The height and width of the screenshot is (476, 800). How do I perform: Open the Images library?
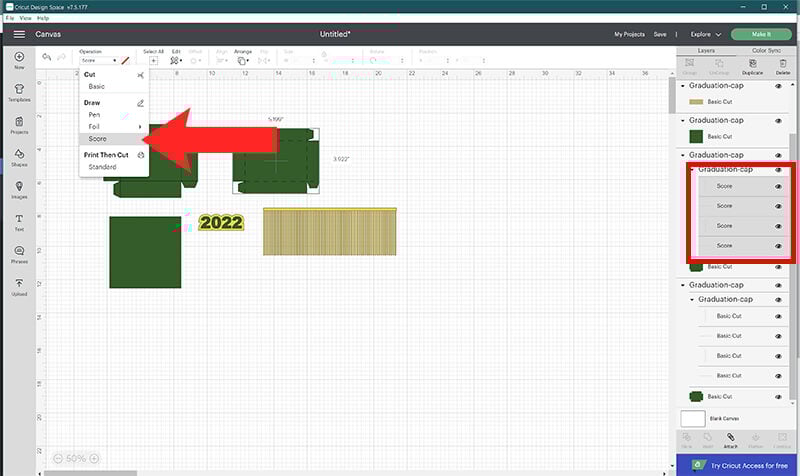19,186
